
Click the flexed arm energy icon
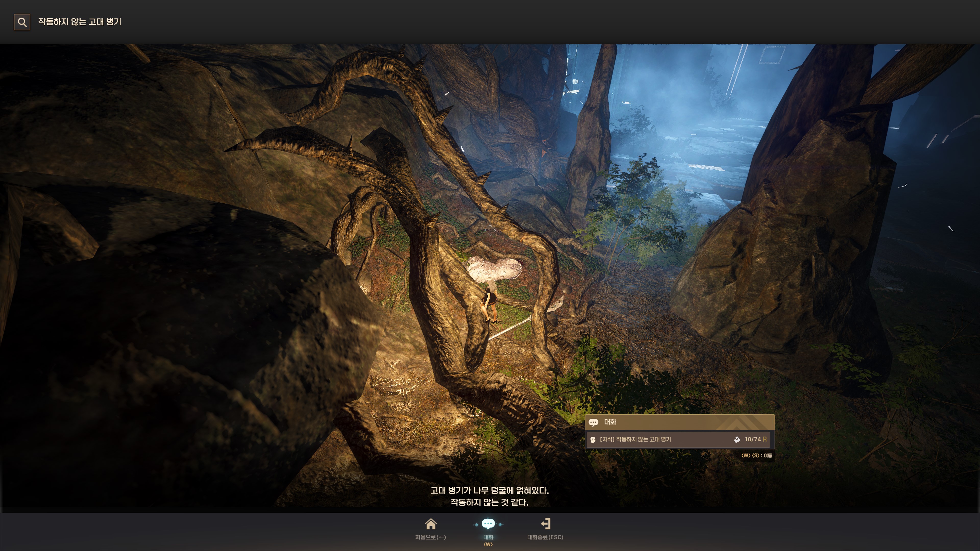pyautogui.click(x=737, y=440)
